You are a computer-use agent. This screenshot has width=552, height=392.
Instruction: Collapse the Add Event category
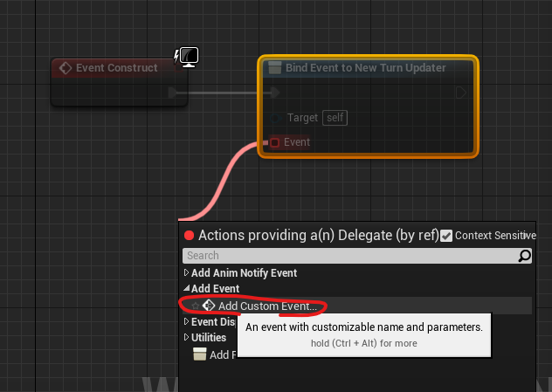(186, 289)
